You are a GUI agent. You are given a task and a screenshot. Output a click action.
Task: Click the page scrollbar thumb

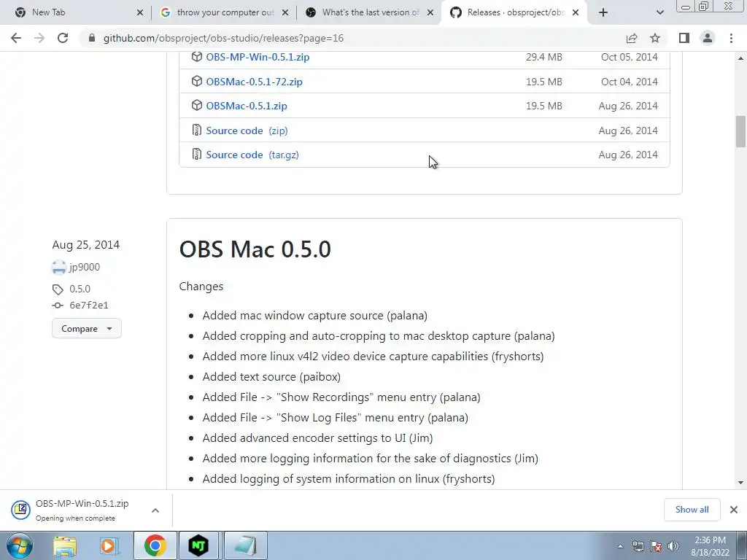pos(740,131)
